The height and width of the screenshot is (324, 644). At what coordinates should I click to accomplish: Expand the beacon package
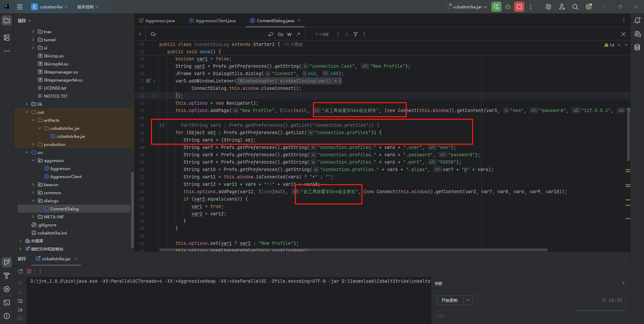coord(33,184)
